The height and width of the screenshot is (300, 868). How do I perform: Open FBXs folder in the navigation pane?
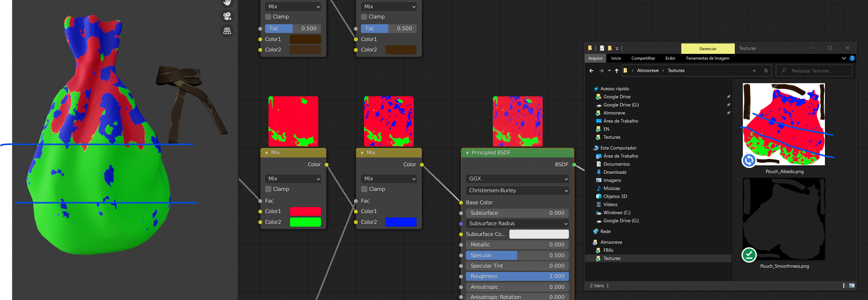(608, 251)
